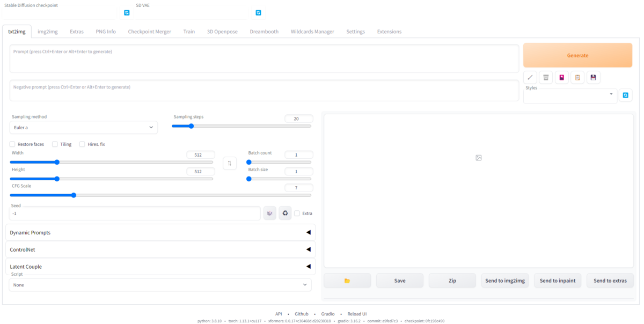Send result to img2img
The image size is (644, 324).
click(x=505, y=281)
